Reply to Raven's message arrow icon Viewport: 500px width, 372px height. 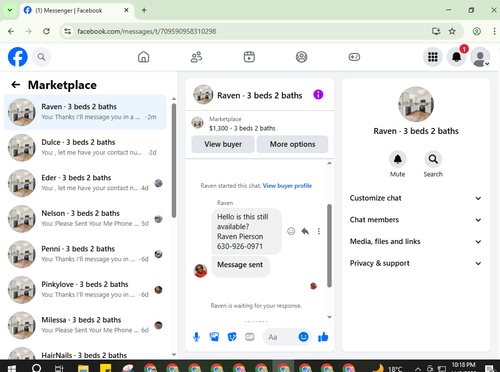coord(305,231)
